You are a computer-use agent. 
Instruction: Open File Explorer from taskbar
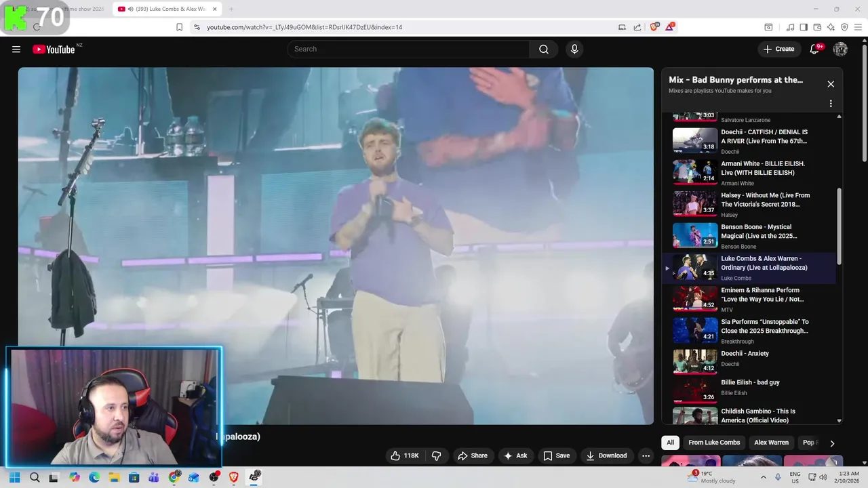(x=114, y=477)
